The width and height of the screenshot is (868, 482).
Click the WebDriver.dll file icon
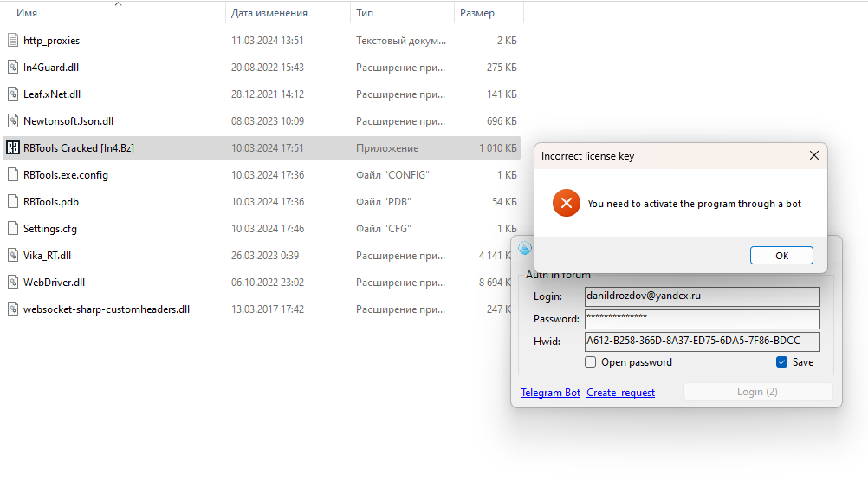(x=13, y=282)
